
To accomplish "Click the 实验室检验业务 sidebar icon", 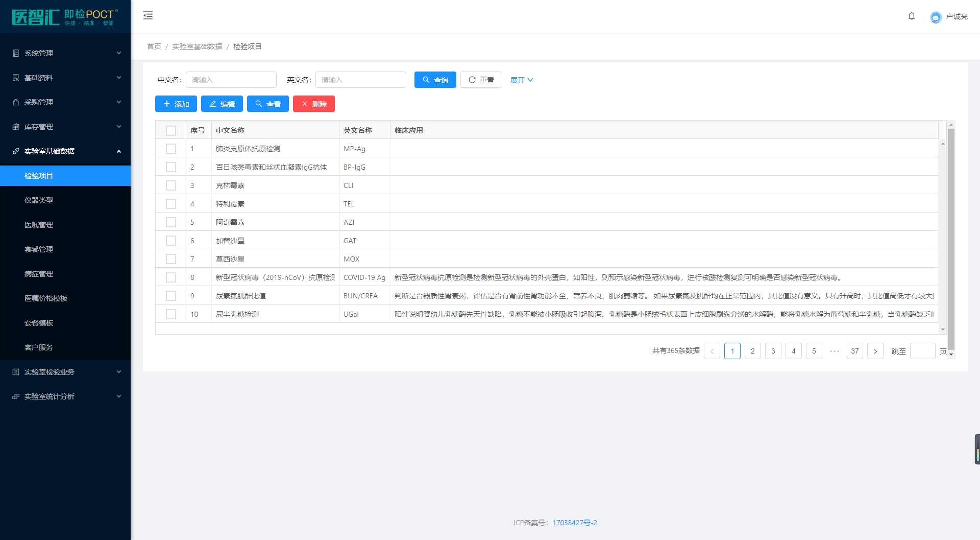I will point(16,372).
